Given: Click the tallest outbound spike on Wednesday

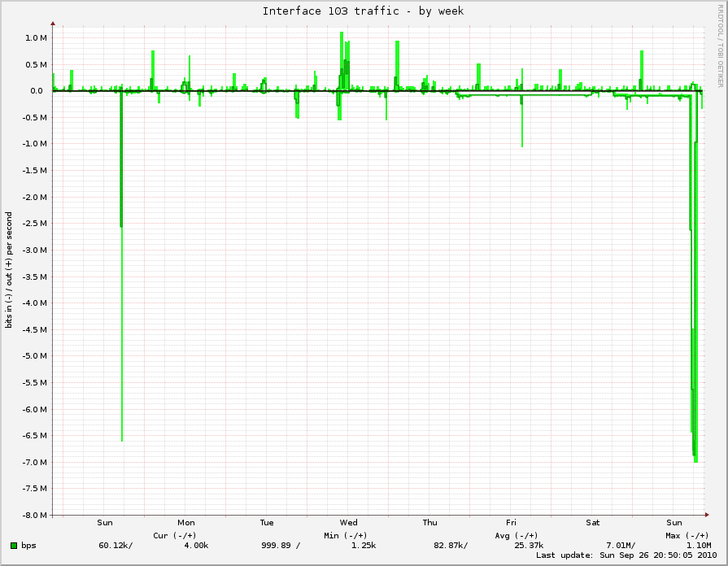Looking at the screenshot, I should [x=342, y=61].
